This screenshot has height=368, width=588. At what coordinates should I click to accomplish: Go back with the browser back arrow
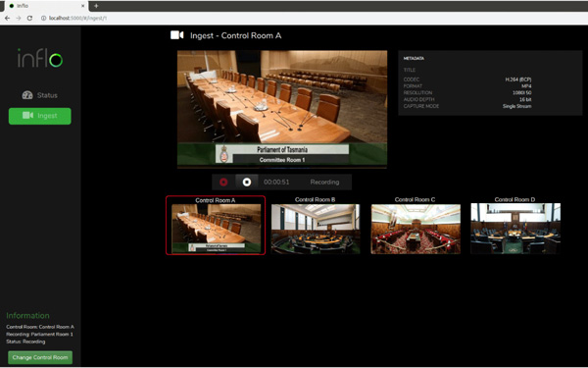[x=8, y=18]
